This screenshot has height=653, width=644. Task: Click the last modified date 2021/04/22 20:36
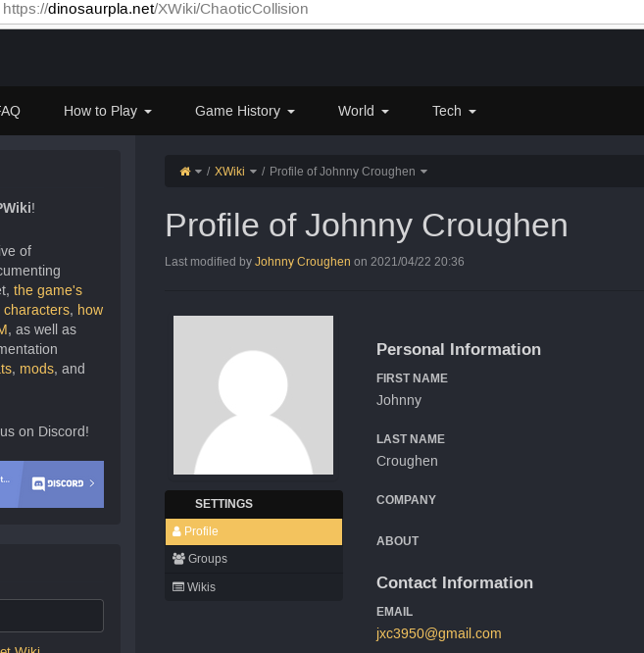pos(418,262)
